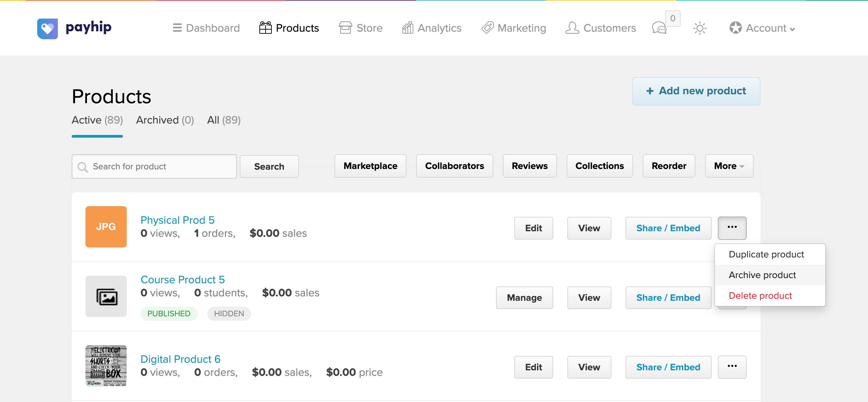This screenshot has height=402, width=868.
Task: Switch to the All (89) tab
Action: (x=224, y=120)
